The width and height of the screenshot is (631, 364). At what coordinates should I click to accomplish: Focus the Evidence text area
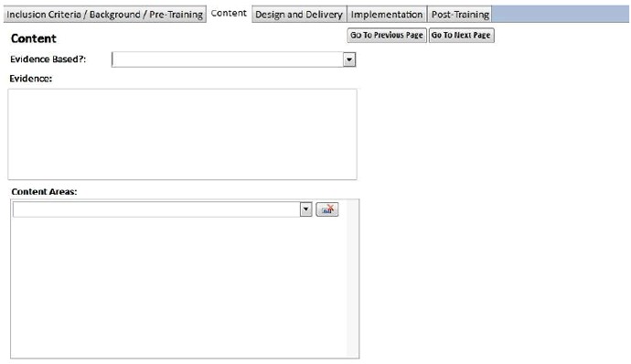coord(182,134)
